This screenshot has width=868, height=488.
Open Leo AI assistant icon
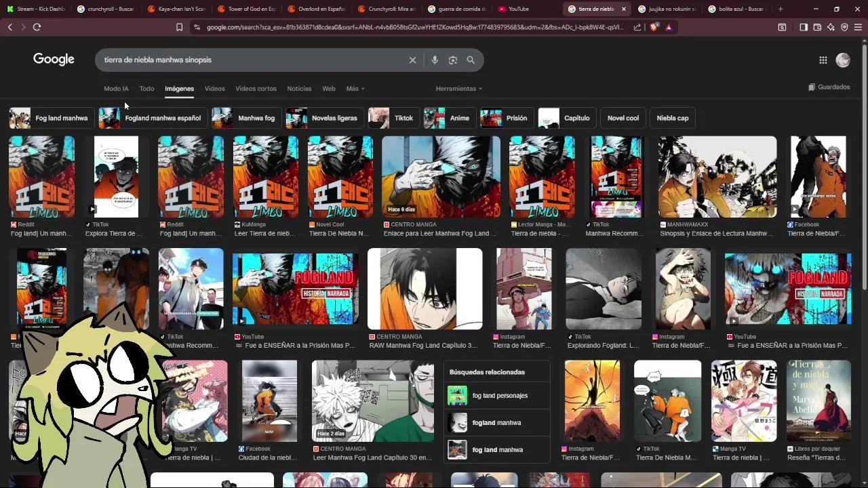point(831,27)
